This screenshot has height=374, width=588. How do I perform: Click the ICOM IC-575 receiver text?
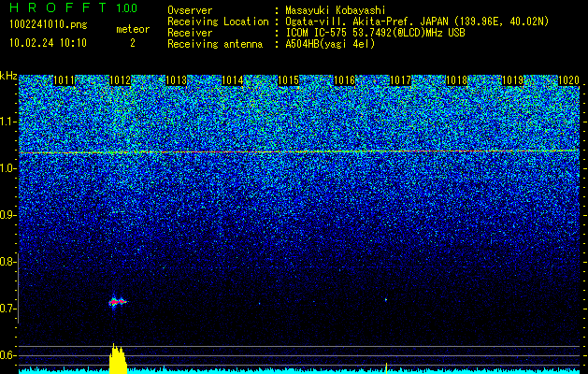click(375, 33)
